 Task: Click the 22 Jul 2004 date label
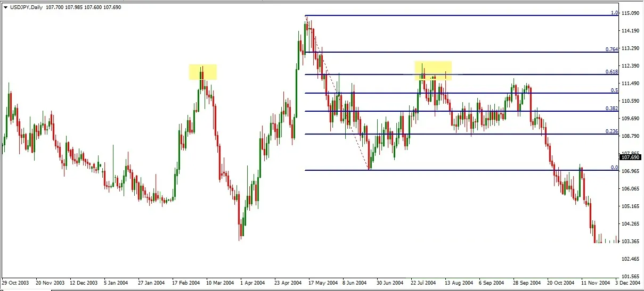pyautogui.click(x=424, y=283)
